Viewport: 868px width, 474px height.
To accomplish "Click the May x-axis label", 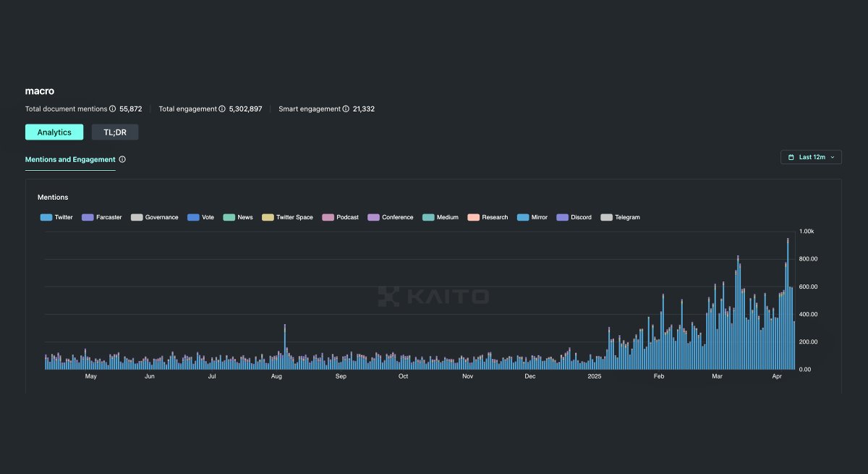I will click(91, 376).
